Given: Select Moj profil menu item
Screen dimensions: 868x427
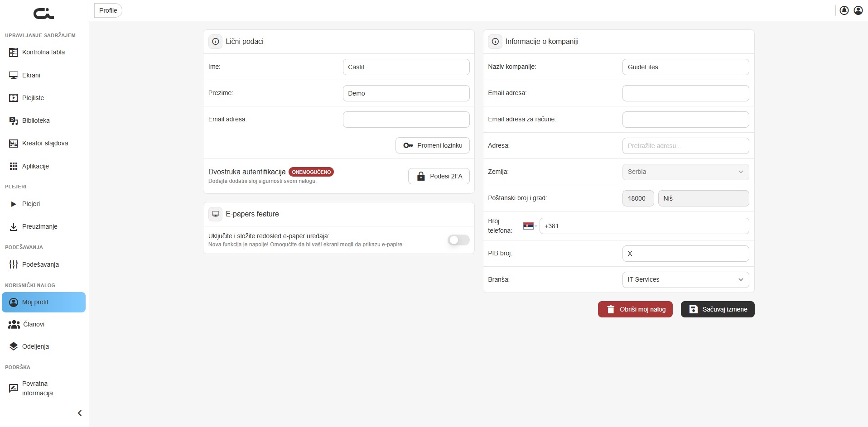Looking at the screenshot, I should pos(43,302).
